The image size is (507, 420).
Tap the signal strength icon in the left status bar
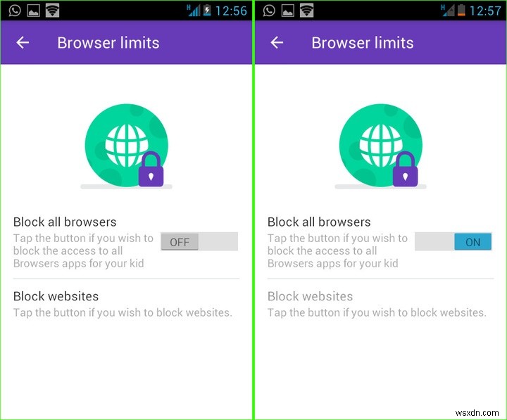pos(194,11)
